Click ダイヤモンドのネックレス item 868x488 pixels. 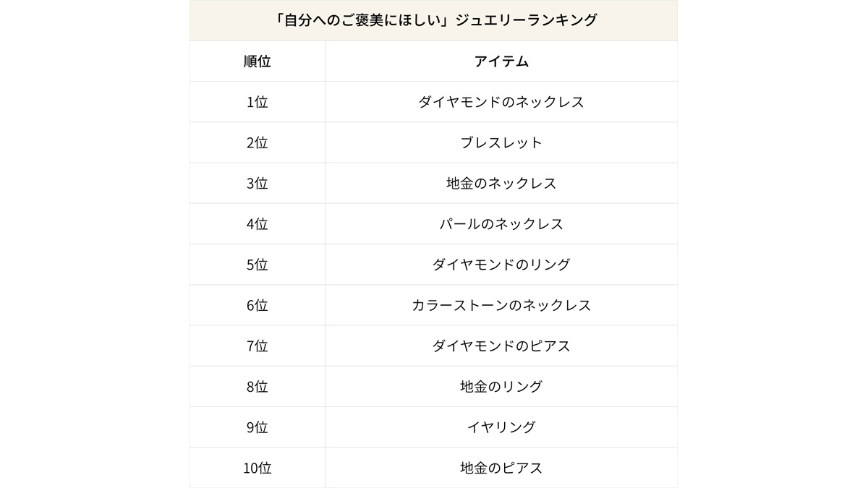point(501,102)
